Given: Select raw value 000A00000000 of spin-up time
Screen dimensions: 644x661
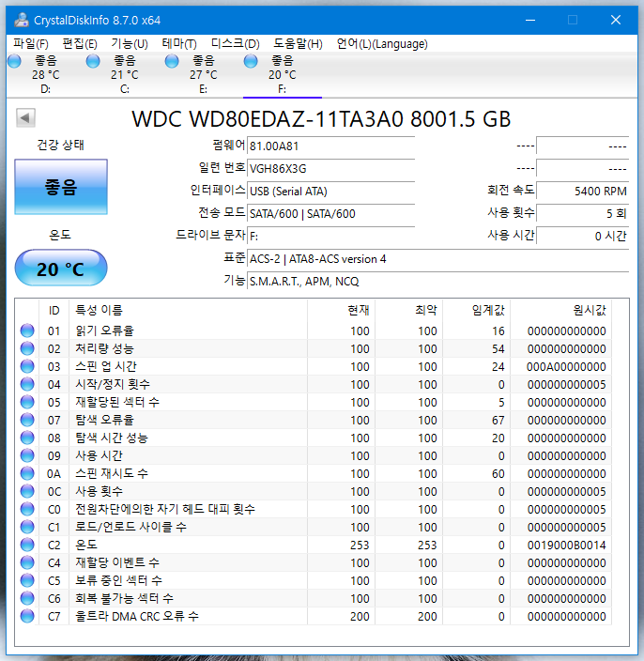Looking at the screenshot, I should click(x=566, y=367).
